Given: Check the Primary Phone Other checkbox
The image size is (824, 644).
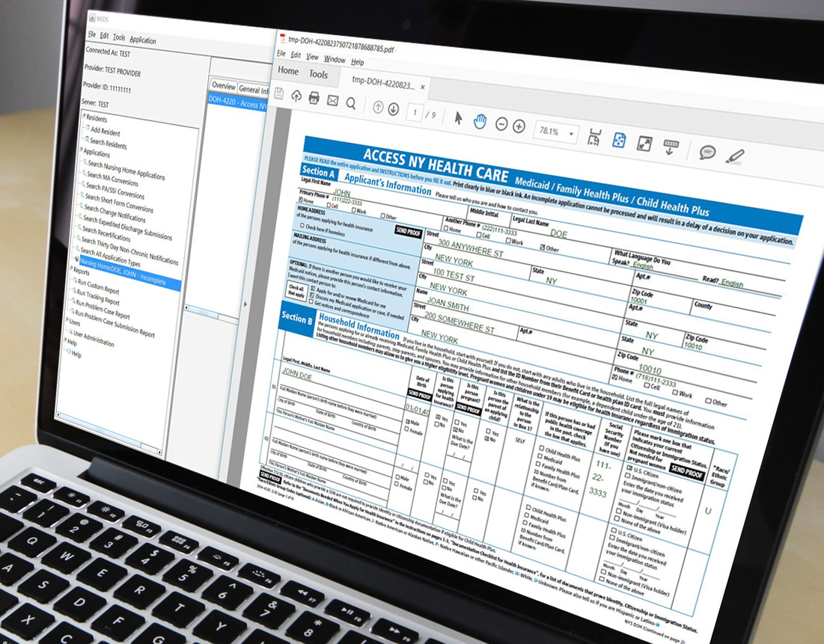Looking at the screenshot, I should tap(382, 215).
